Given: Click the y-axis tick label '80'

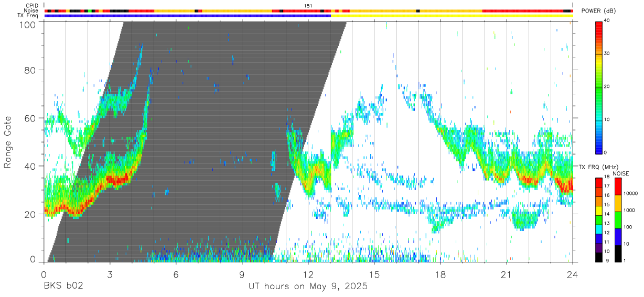Looking at the screenshot, I should pyautogui.click(x=31, y=70).
